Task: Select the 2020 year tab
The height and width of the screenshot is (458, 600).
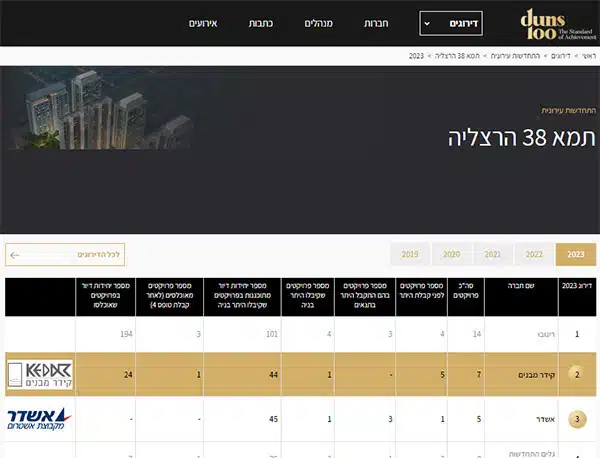Action: pyautogui.click(x=451, y=254)
